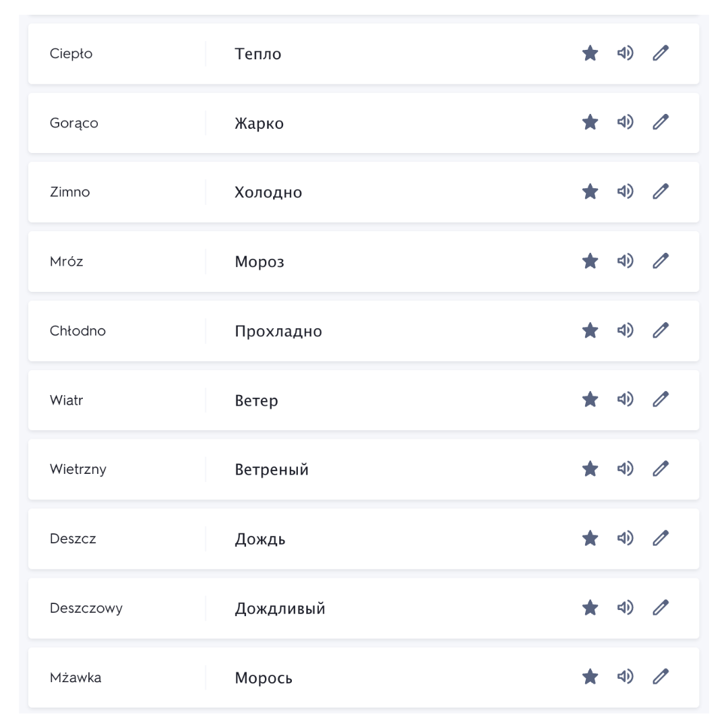728x728 pixels.
Task: Toggle the star on Wietrzny card
Action: pyautogui.click(x=590, y=468)
